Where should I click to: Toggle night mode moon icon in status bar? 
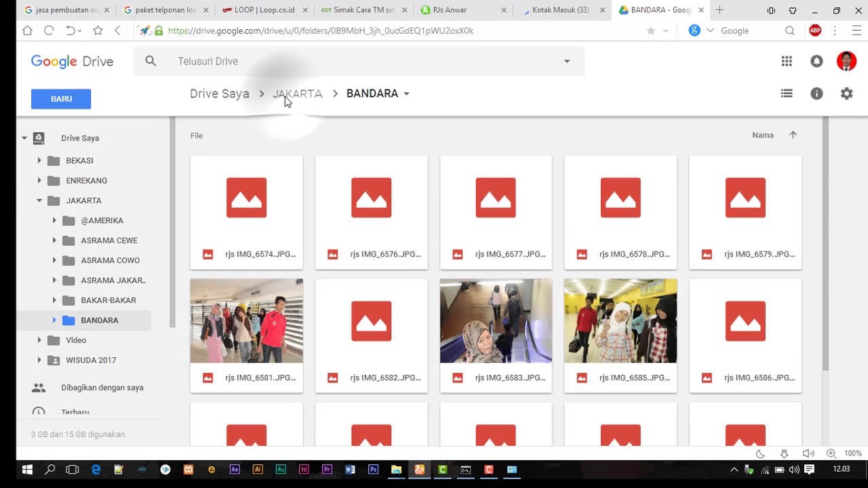click(760, 453)
